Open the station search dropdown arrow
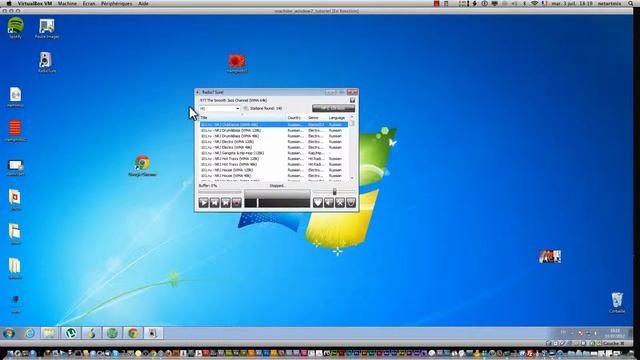The image size is (640, 360). [x=238, y=109]
